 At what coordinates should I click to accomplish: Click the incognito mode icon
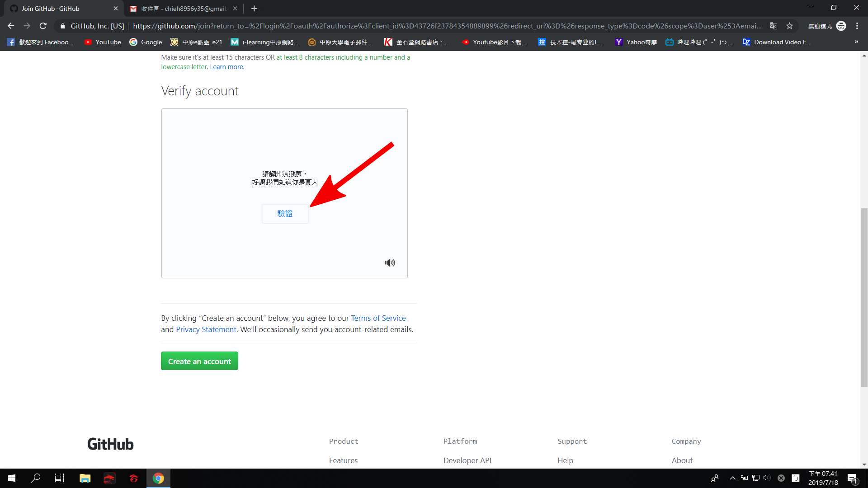pos(841,26)
